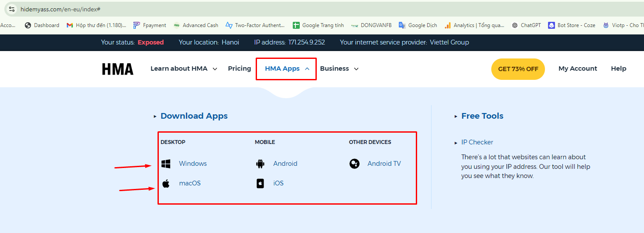The image size is (644, 233).
Task: Click the OTHER DEVICES column heading
Action: 370,142
